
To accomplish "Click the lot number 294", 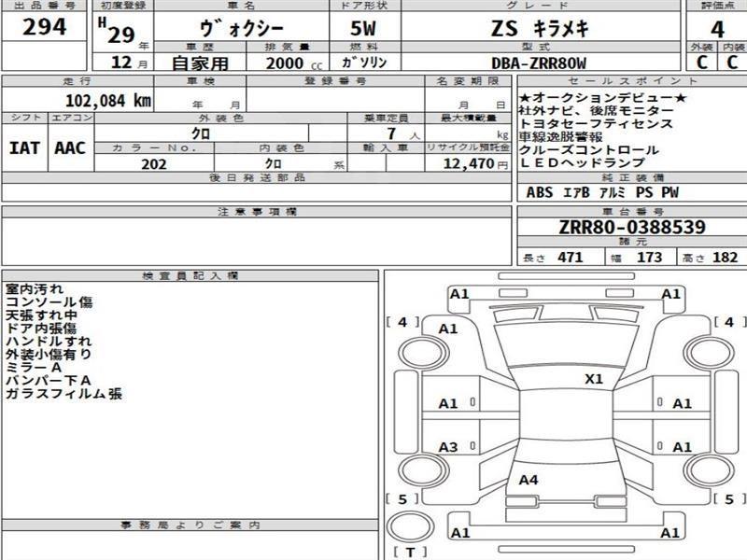I will point(44,27).
